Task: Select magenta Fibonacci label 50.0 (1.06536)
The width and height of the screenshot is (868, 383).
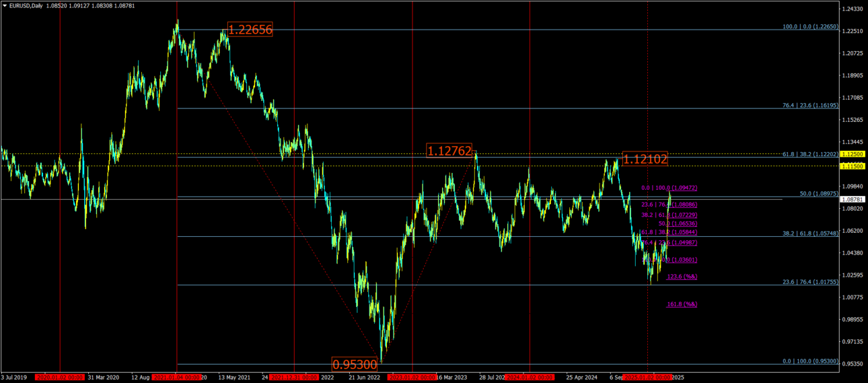Action: point(678,223)
